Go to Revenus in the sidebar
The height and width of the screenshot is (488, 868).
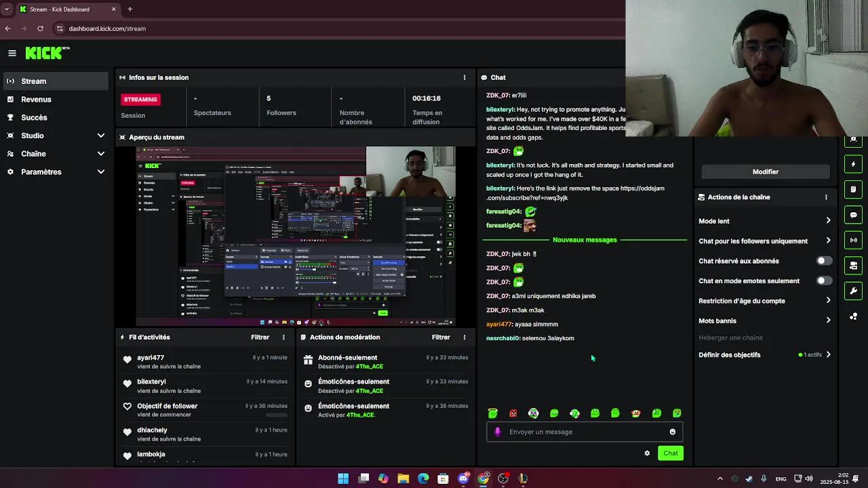(x=56, y=100)
